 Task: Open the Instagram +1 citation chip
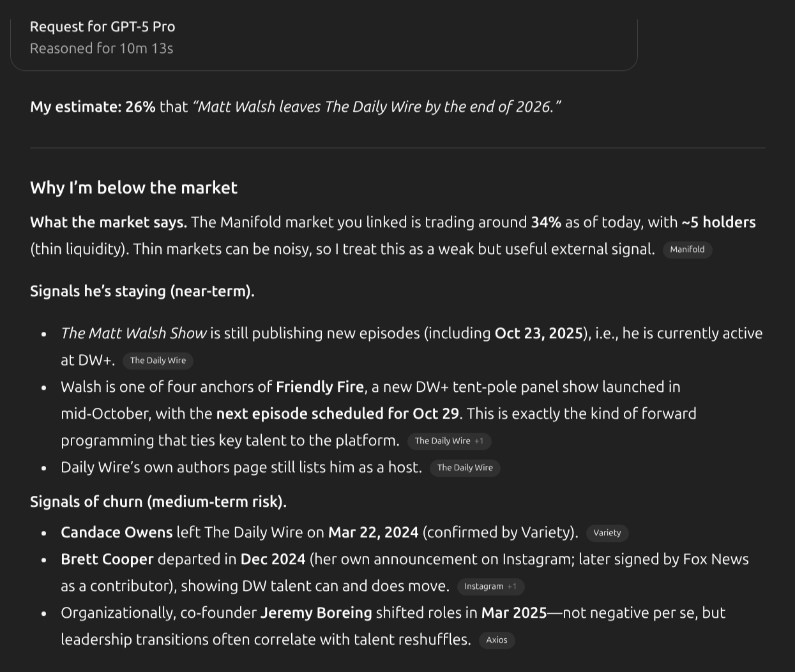[x=490, y=586]
